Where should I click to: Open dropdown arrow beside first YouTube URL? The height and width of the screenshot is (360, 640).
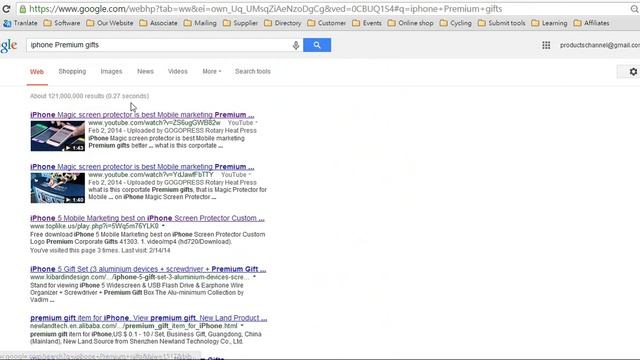pyautogui.click(x=256, y=123)
